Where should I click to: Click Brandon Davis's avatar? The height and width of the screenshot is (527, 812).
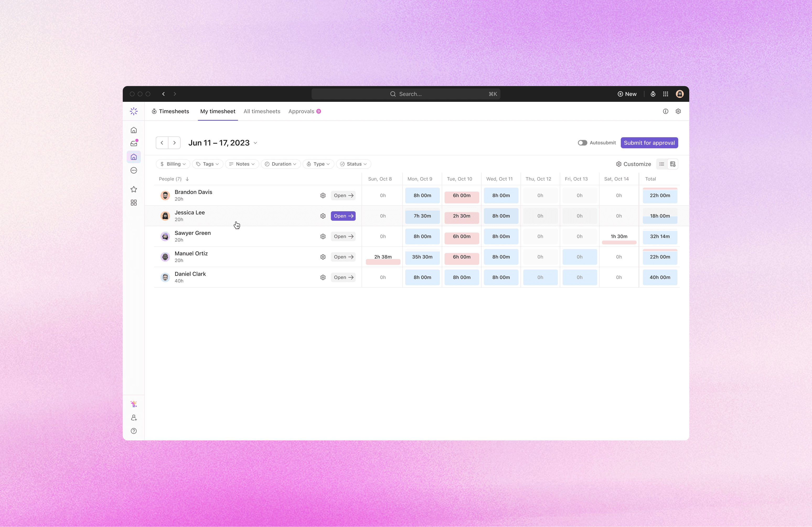tap(165, 196)
